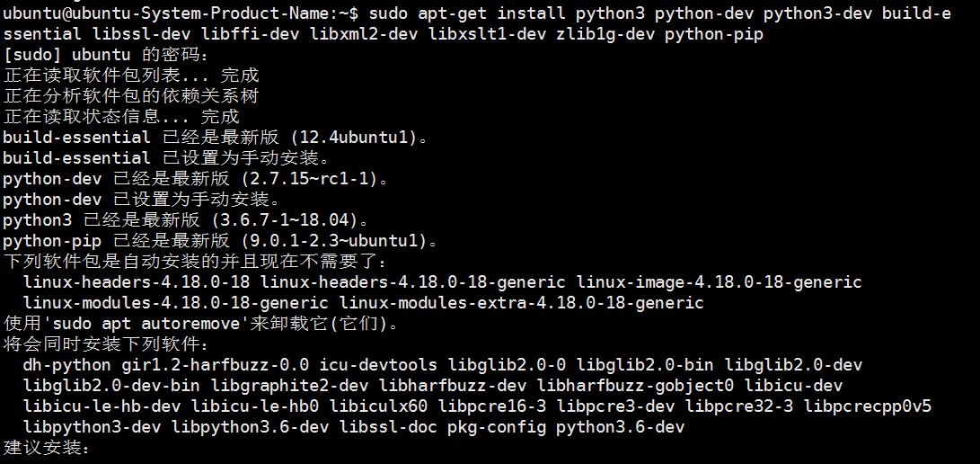Click the linux-image-4.18.0-18-generic package name
Image resolution: width=980 pixels, height=464 pixels.
(719, 282)
